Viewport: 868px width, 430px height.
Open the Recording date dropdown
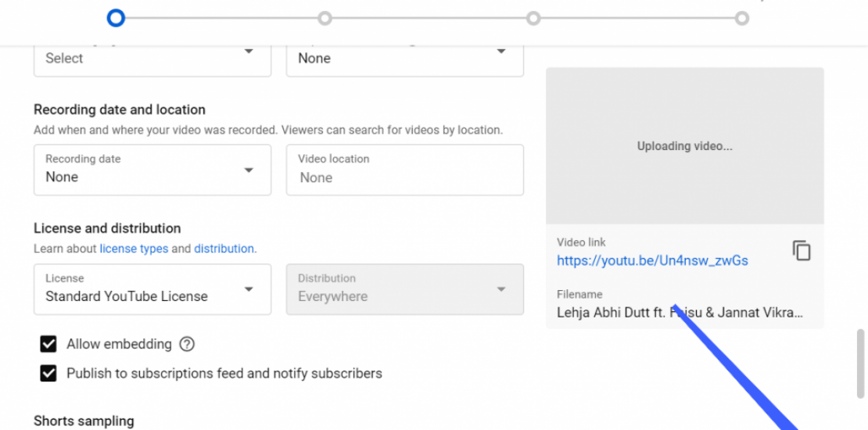(x=152, y=170)
